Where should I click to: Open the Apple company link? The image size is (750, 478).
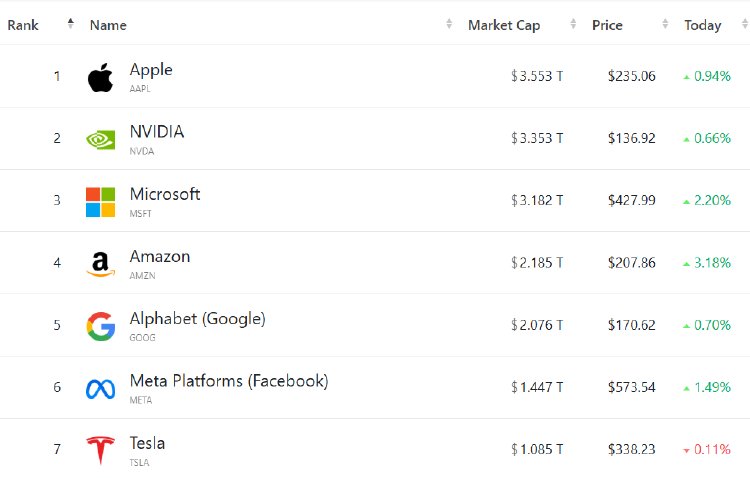151,70
